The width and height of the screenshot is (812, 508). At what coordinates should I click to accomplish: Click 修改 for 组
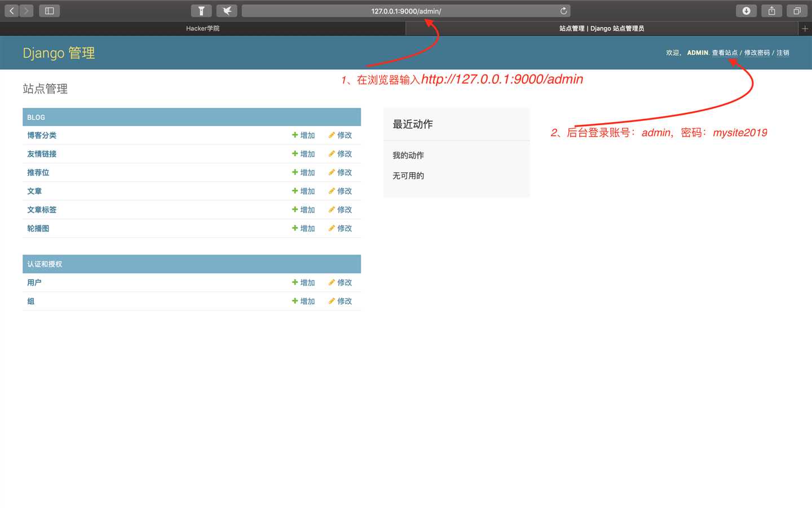point(341,301)
